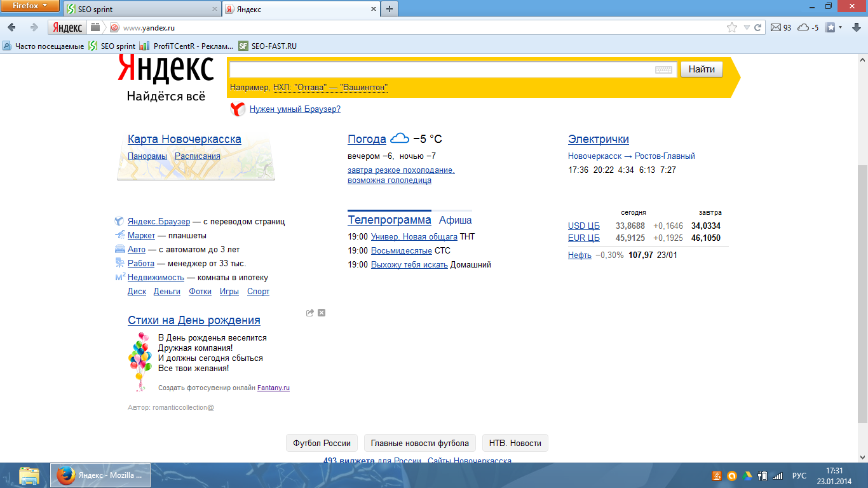Switch to the Афиша tab

coord(456,220)
